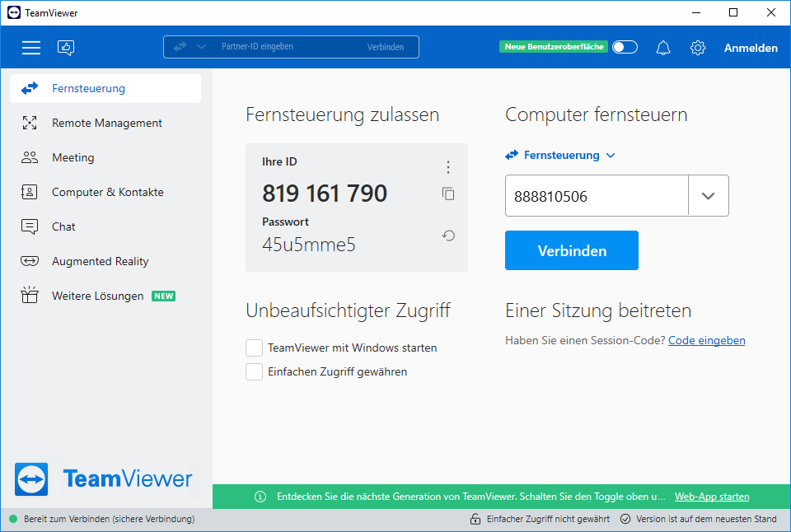Check Einfachen Zugriff gewähren
Screen dimensions: 791x532
click(254, 371)
